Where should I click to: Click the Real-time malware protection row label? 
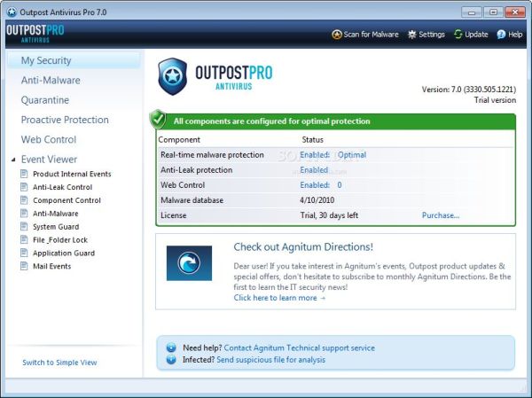point(212,155)
